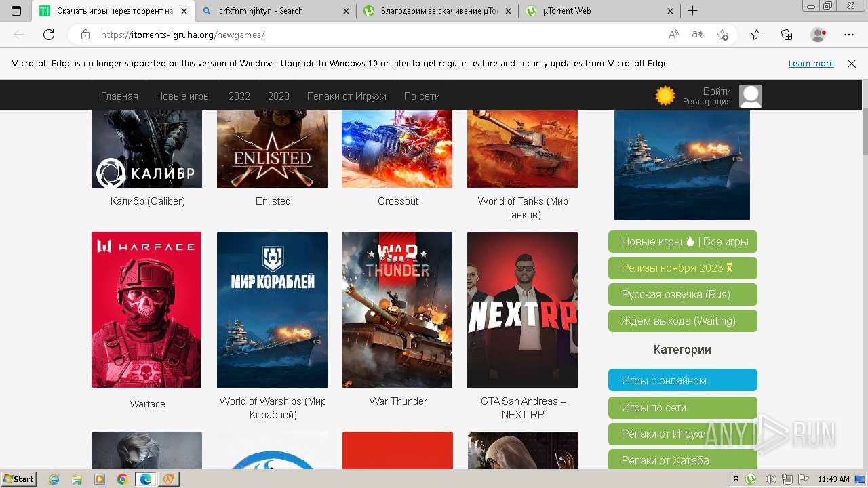This screenshot has width=868, height=488.
Task: Open the sidebar warship banner image
Action: (682, 165)
